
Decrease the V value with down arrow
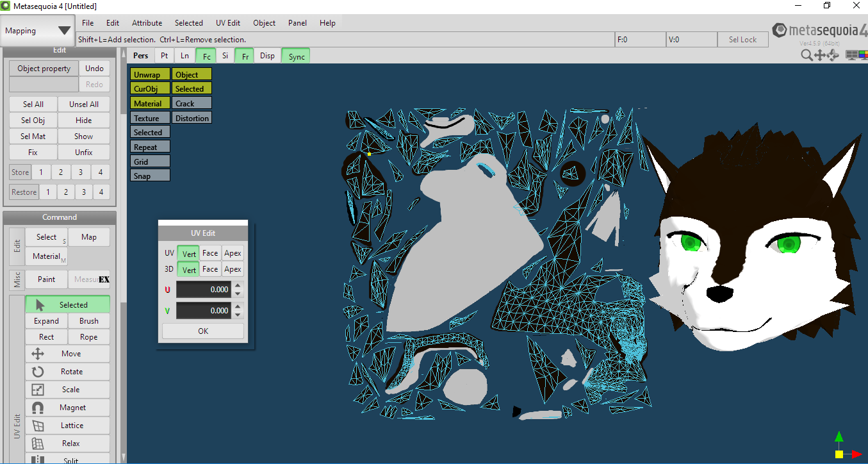coord(238,315)
